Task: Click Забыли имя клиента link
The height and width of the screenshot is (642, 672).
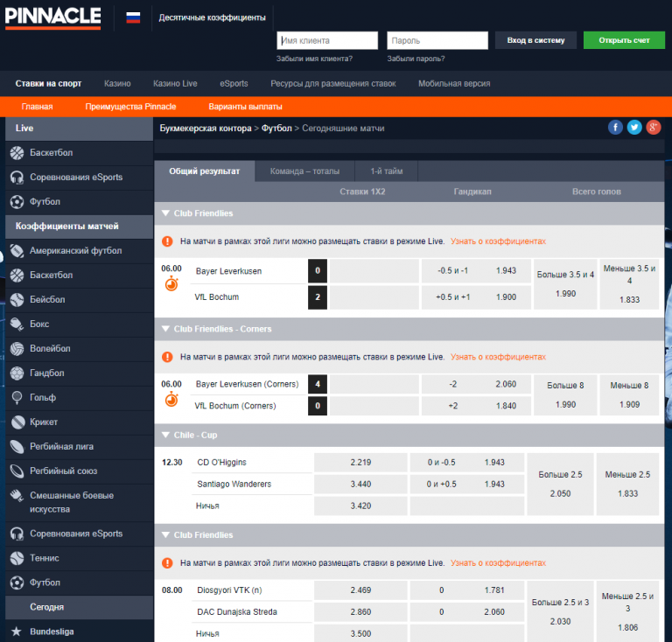Action: point(315,59)
